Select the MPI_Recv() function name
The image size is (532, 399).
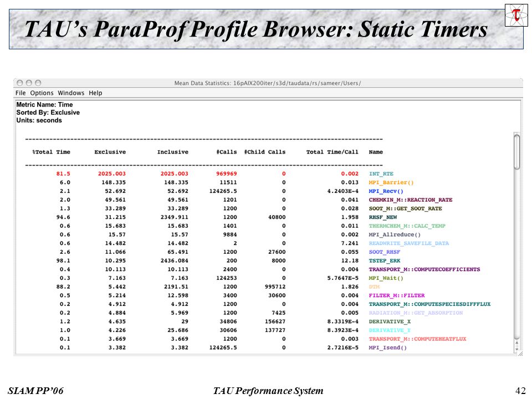[x=386, y=191]
